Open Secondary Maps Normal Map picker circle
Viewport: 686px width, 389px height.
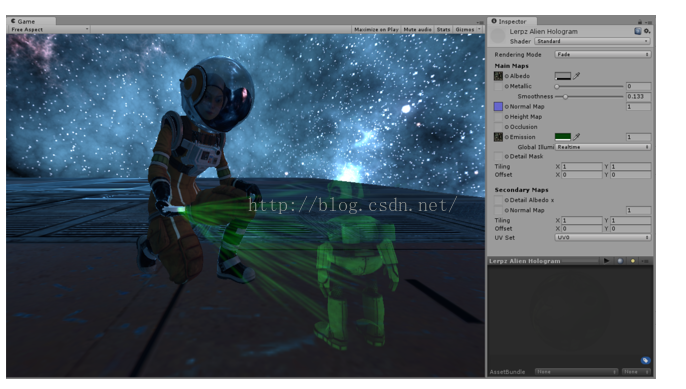(x=507, y=210)
